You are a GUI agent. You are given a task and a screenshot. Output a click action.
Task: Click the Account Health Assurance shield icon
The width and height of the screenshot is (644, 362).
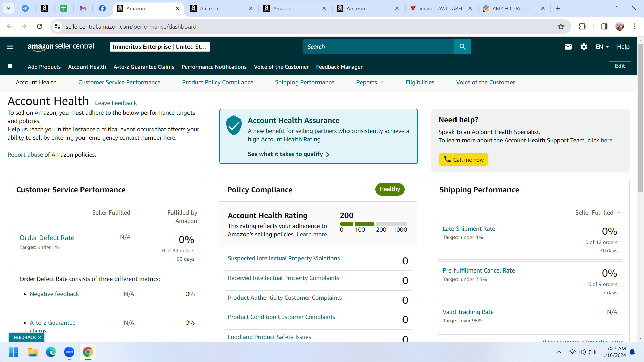(x=234, y=125)
